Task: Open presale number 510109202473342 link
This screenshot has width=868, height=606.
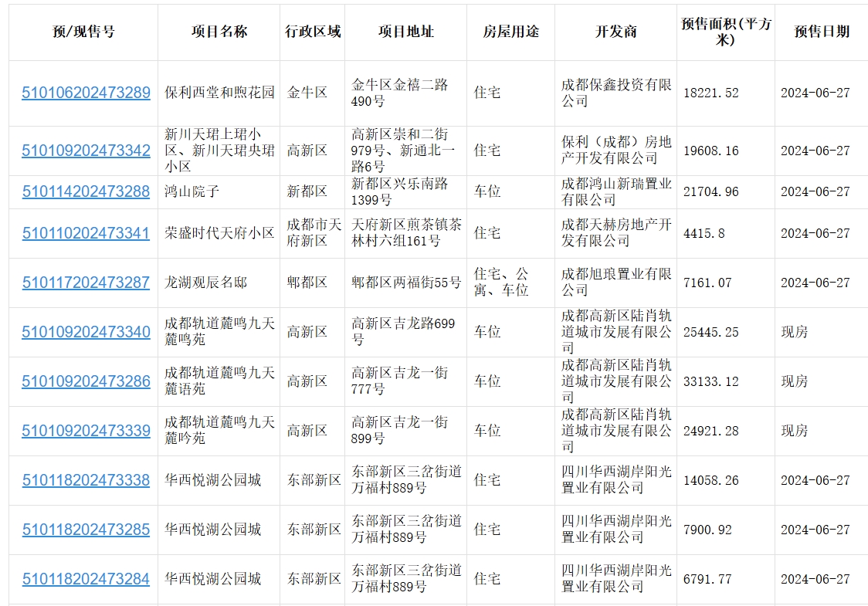Action: pos(86,151)
